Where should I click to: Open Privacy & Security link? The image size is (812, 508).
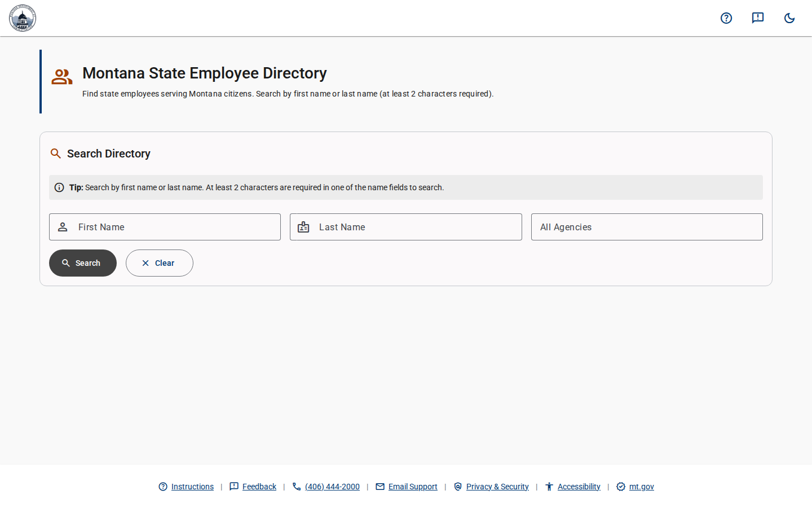point(497,487)
